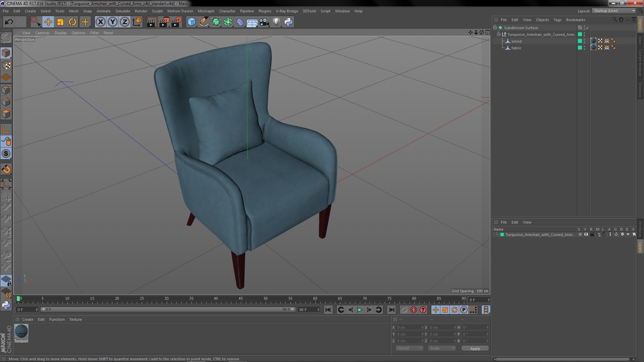Viewport: 644px width, 362px height.
Task: Open material manager Texture menu
Action: pos(75,320)
